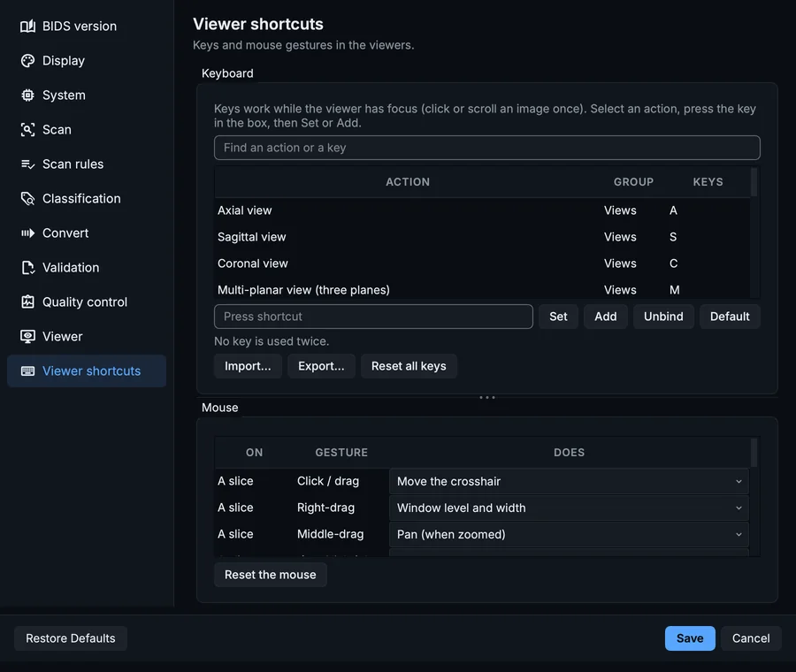
Task: Click the Unbind button
Action: [663, 317]
